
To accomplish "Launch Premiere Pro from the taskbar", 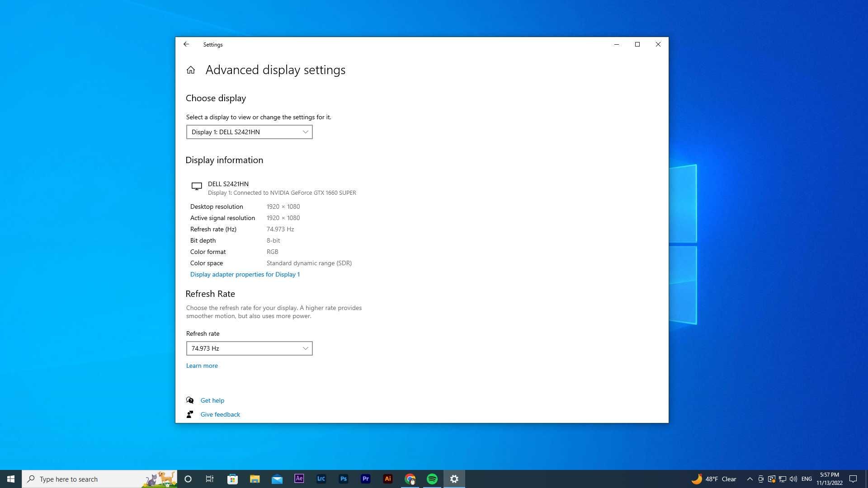I will click(x=365, y=479).
